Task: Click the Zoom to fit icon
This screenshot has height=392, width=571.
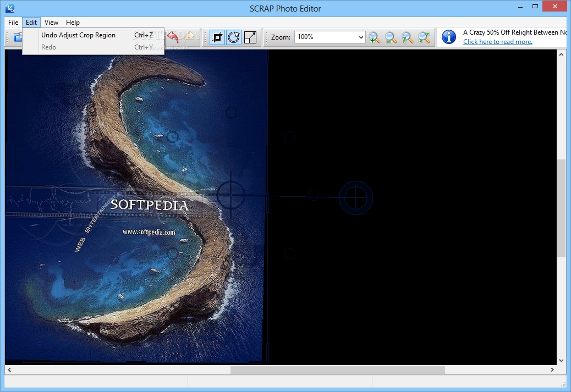Action: coord(424,37)
